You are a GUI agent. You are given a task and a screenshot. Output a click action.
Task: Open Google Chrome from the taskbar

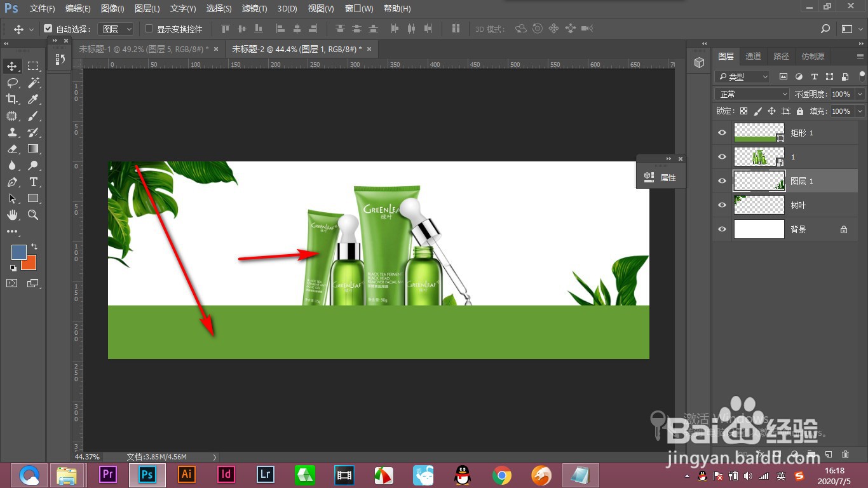[x=502, y=475]
